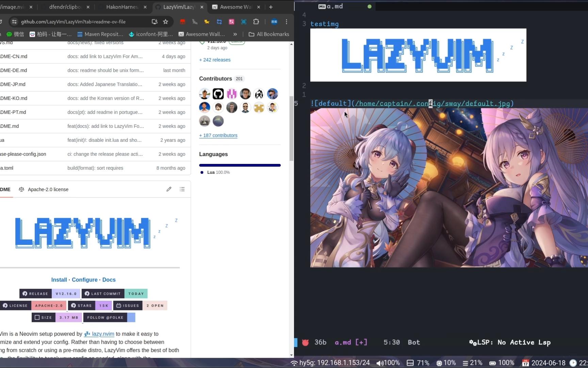Viewport: 588px width, 368px height.
Task: Close the dfendr/clipbo browser tab
Action: click(x=88, y=7)
